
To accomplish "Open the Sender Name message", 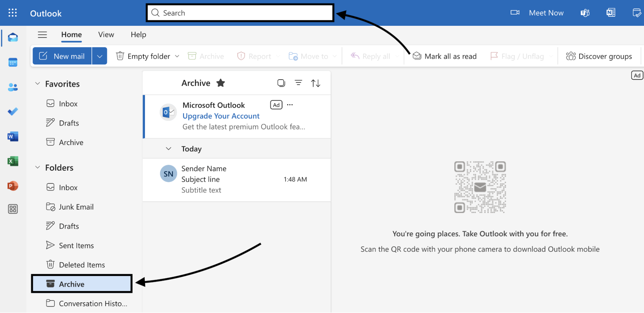I will point(237,180).
